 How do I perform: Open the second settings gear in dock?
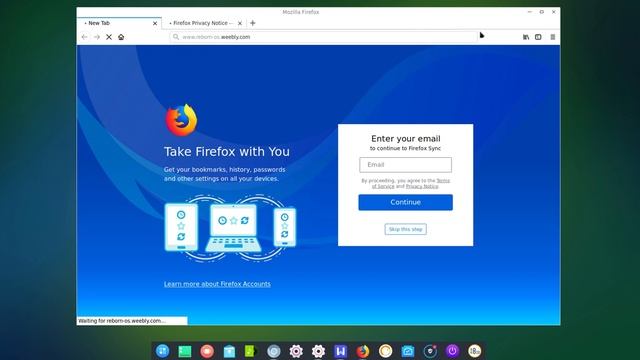[318, 351]
